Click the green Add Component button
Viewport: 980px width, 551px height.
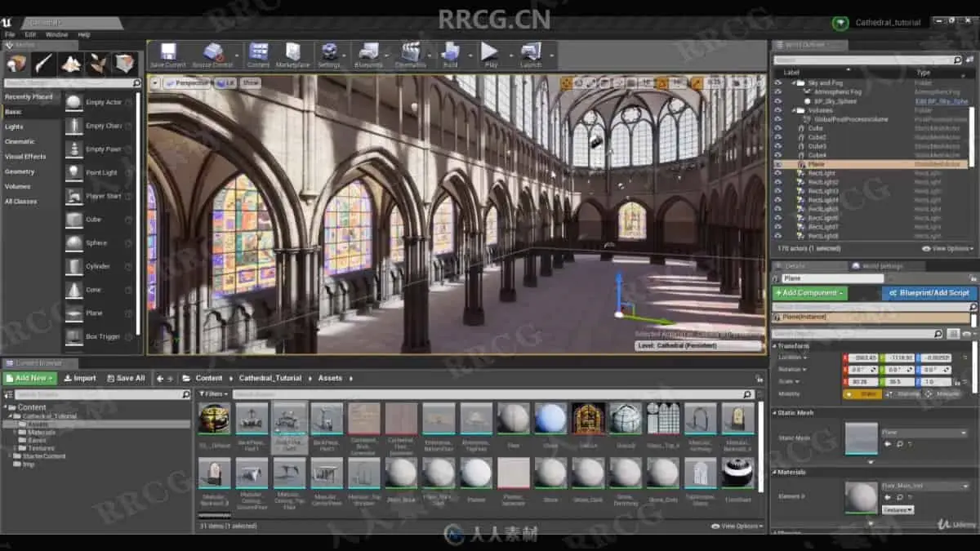click(x=810, y=292)
